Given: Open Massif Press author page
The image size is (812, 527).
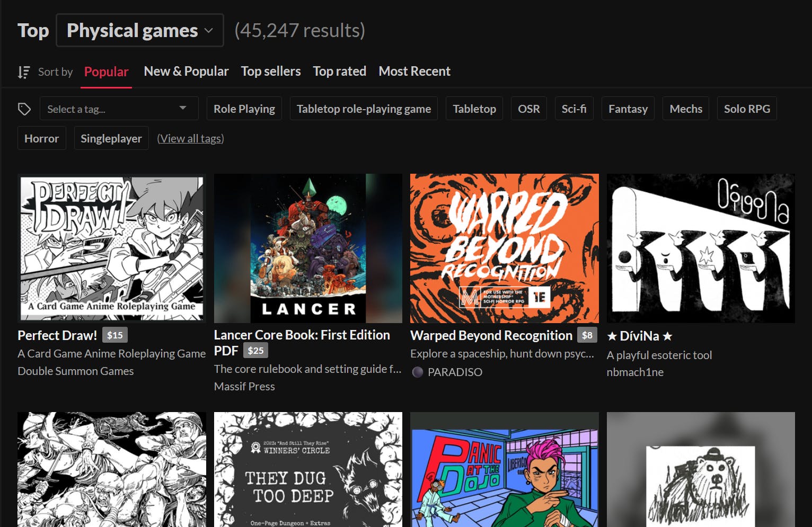Looking at the screenshot, I should click(244, 387).
